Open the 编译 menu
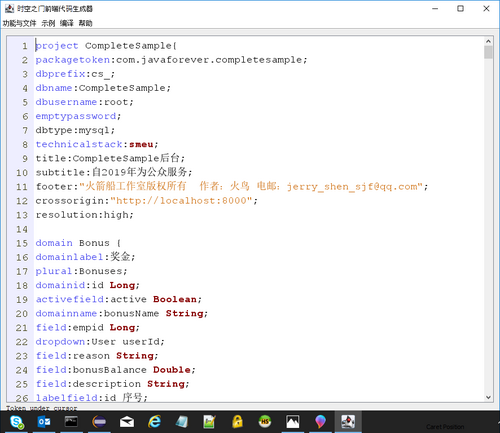Viewport: 500px width, 433px height. (67, 23)
